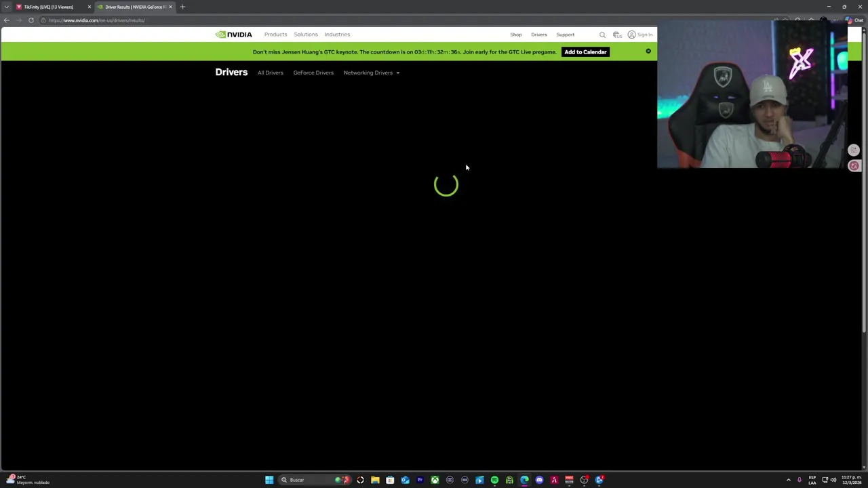
Task: Open the volume control in the system tray
Action: pyautogui.click(x=833, y=480)
